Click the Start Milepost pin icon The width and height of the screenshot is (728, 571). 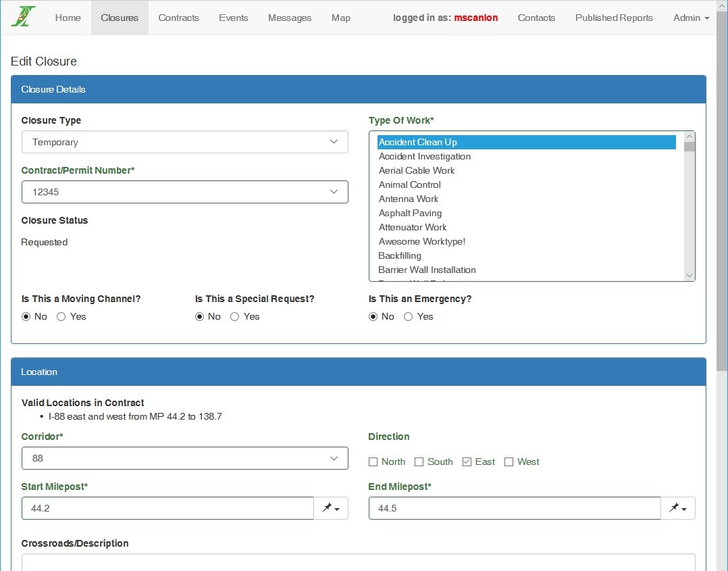click(x=330, y=508)
